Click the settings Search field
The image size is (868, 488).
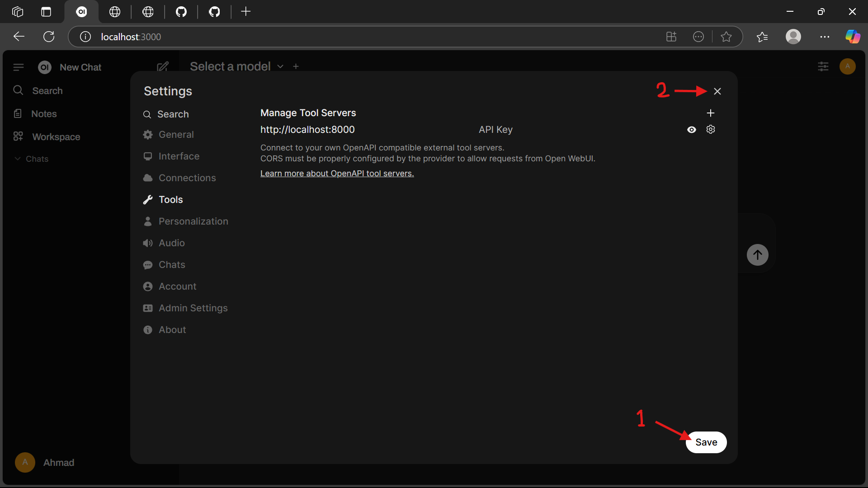(173, 114)
